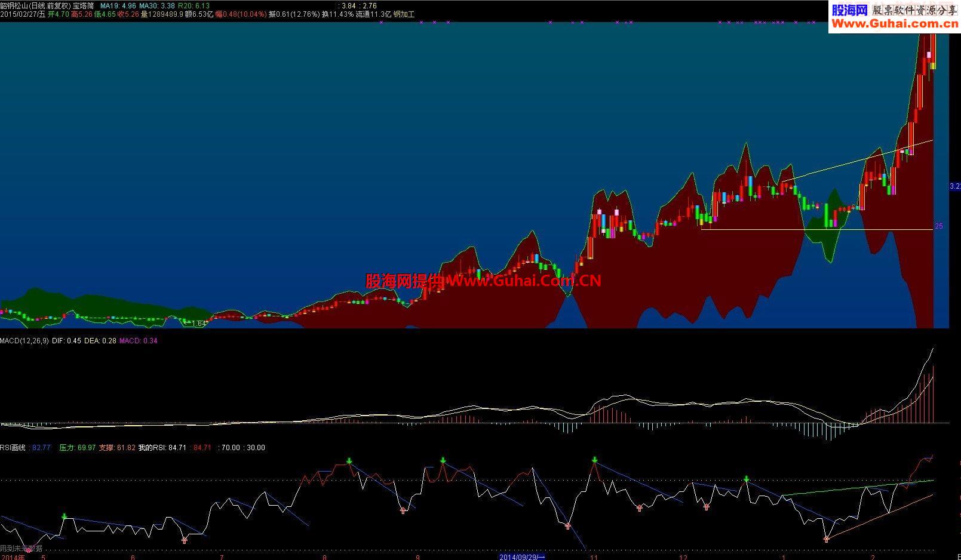Click the green down arrow above month 11
The height and width of the screenshot is (560, 961).
[595, 460]
